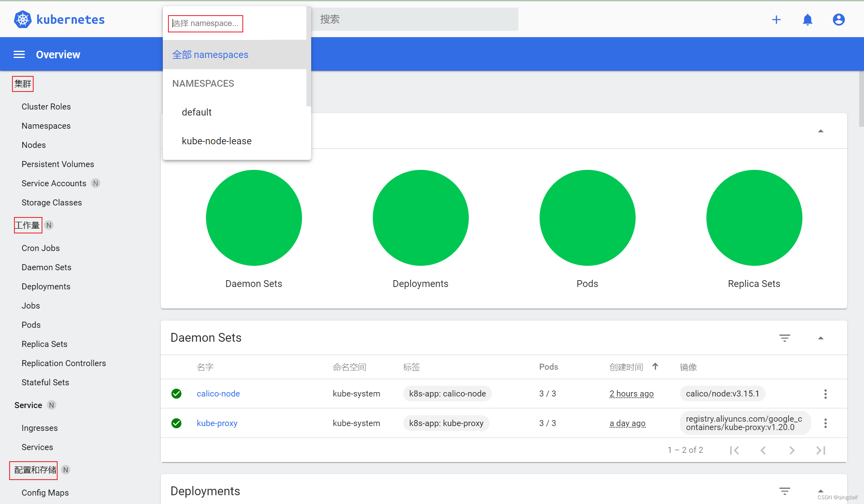The height and width of the screenshot is (504, 864).
Task: Collapse the Deployments card
Action: [x=821, y=491]
